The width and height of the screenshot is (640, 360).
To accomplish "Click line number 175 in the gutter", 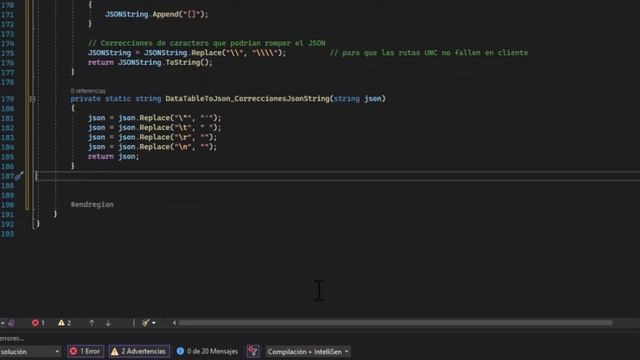I will point(7,53).
